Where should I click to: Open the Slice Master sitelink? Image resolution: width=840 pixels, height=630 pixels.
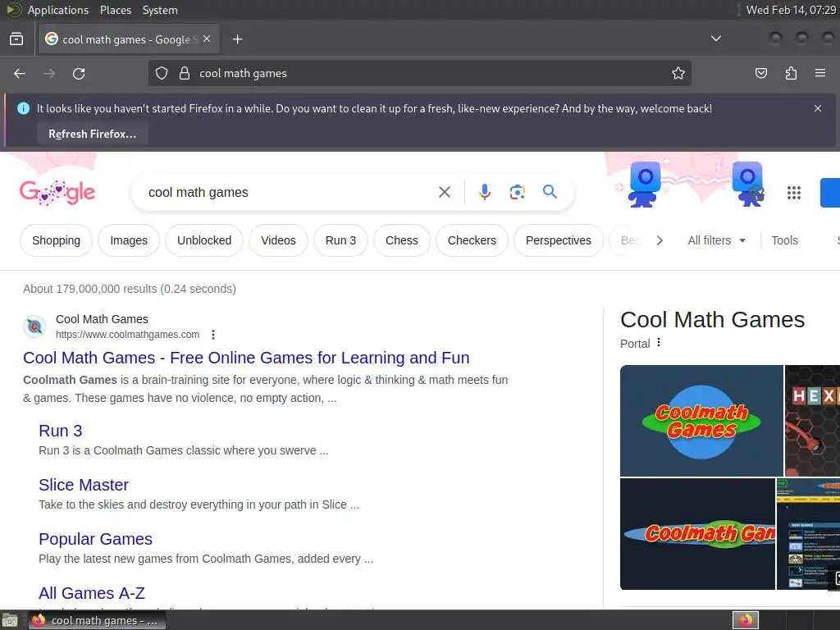click(84, 485)
